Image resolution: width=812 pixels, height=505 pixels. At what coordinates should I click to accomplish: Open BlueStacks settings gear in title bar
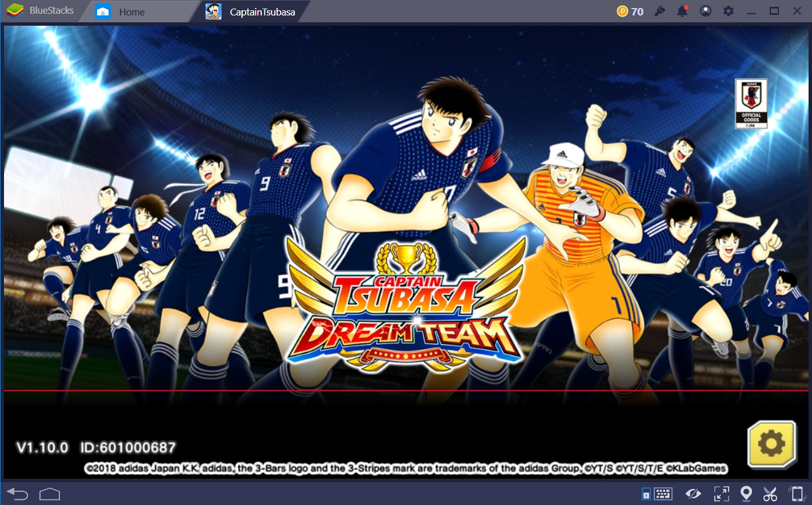click(x=729, y=11)
